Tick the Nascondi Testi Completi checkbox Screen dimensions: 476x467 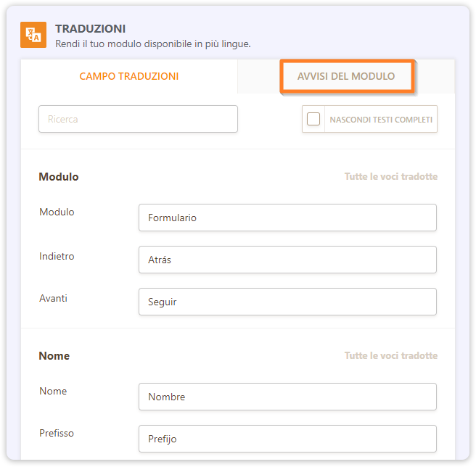point(313,119)
